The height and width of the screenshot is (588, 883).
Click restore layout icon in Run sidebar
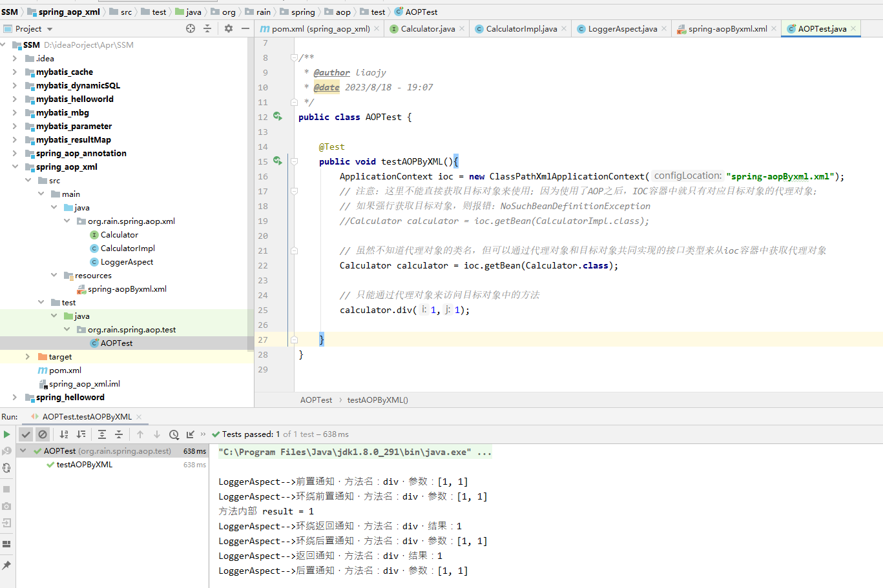coord(6,544)
